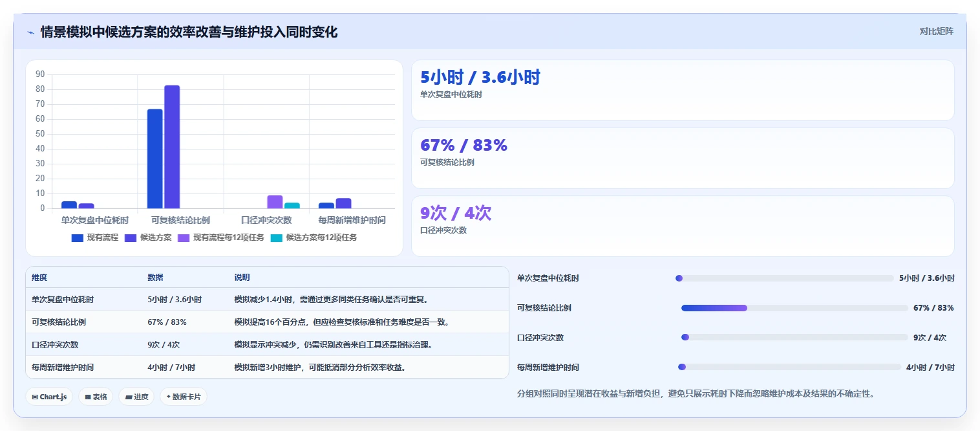The image size is (980, 431).
Task: Click the 可复核结论比例 chart axis label
Action: 180,221
